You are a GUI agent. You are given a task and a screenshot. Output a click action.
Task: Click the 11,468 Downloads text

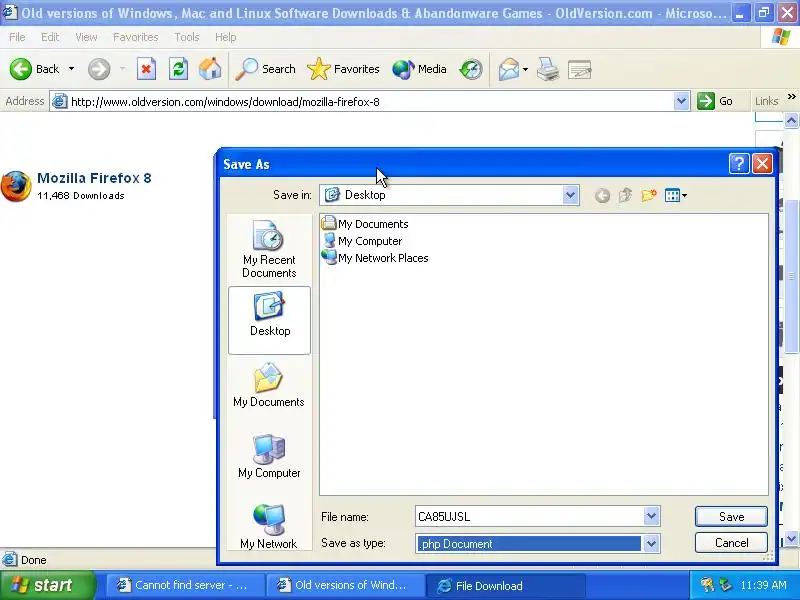point(81,196)
